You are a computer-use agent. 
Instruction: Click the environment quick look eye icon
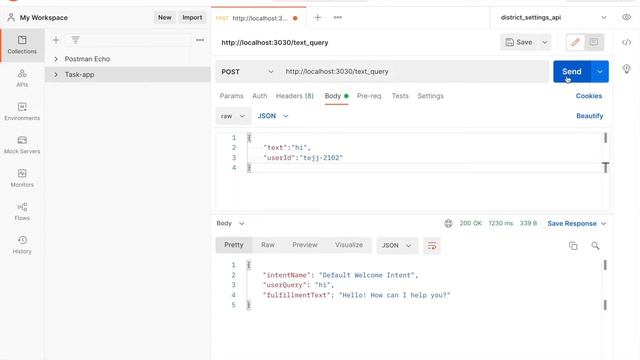[627, 18]
